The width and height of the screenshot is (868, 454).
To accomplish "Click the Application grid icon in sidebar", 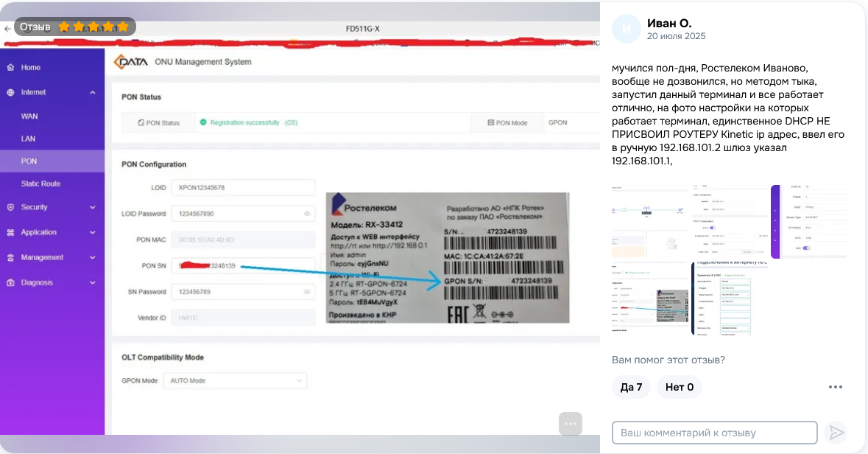I will pos(10,232).
